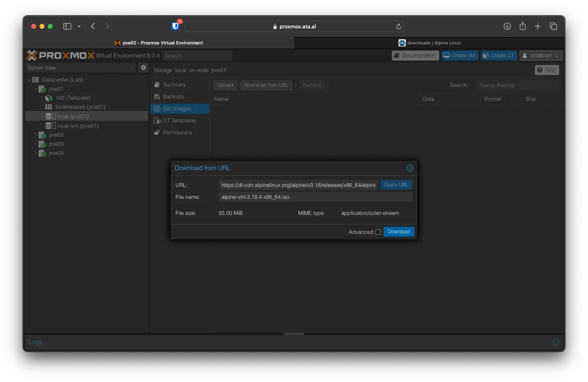The image size is (588, 382).
Task: Click the Logs label
Action: tap(35, 342)
